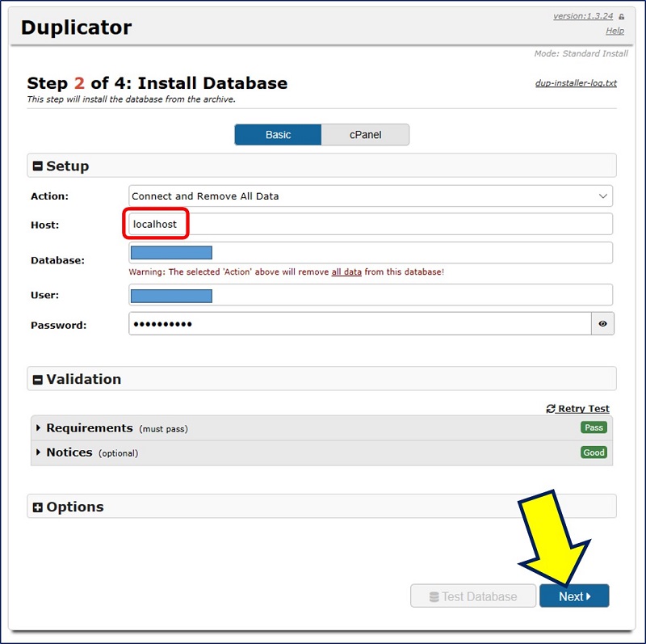The height and width of the screenshot is (644, 646).
Task: Focus the Database name input field
Action: click(371, 253)
